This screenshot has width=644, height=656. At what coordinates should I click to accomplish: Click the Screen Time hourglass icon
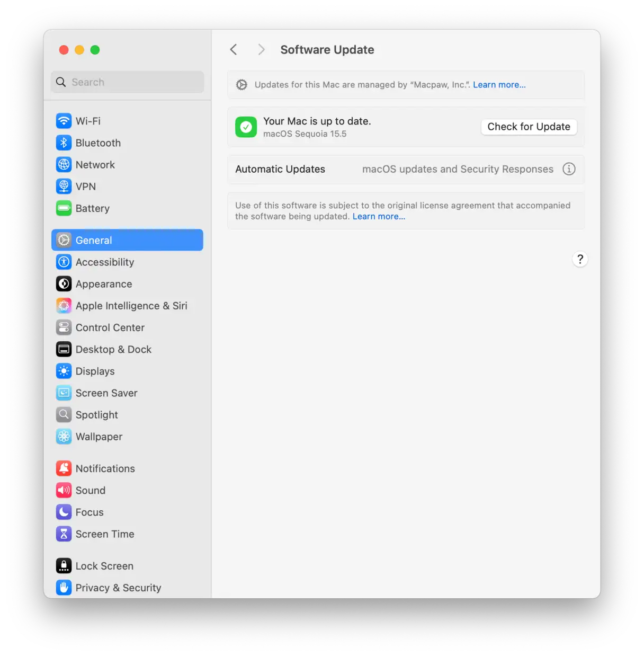coord(64,534)
